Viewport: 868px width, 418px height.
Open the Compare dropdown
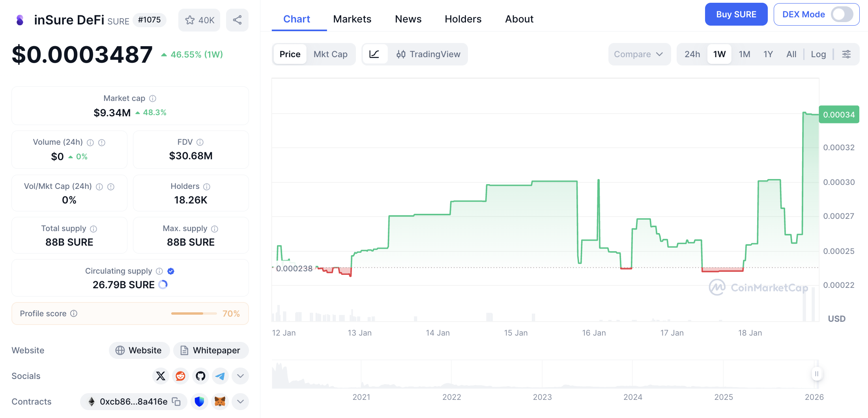pos(639,54)
